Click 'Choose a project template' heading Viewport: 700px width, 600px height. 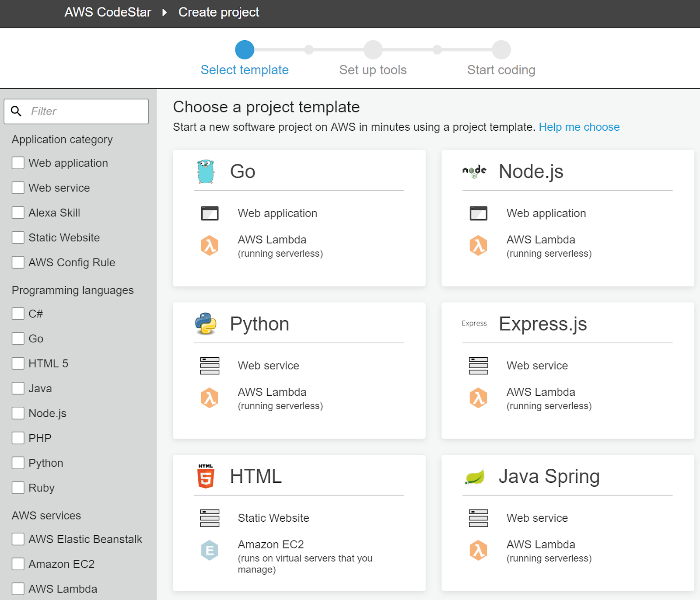[x=266, y=107]
